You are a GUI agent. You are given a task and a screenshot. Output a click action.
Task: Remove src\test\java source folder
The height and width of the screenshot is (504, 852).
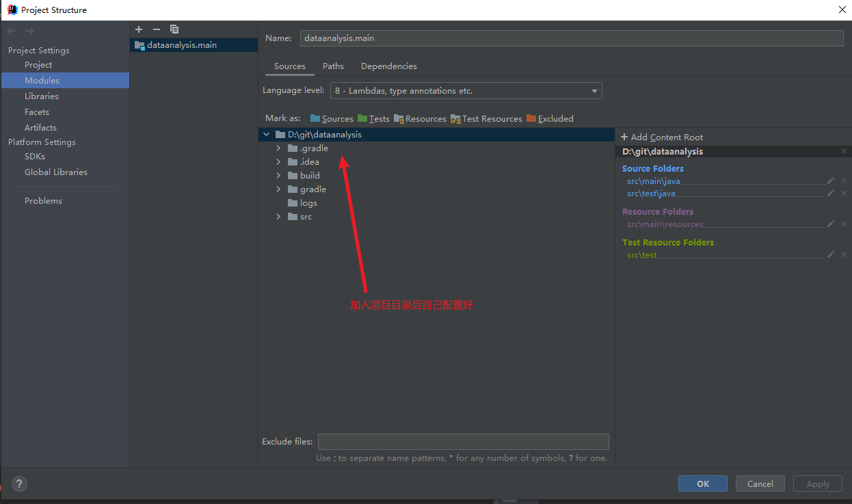tap(844, 193)
